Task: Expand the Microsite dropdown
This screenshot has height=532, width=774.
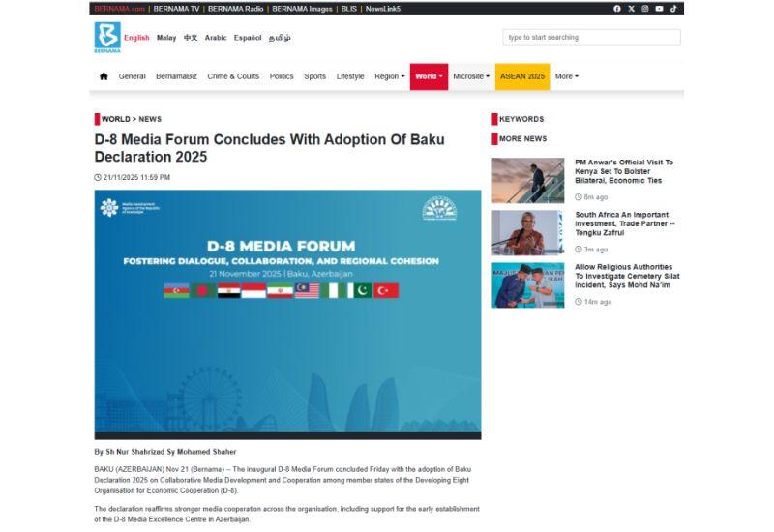Action: click(471, 76)
